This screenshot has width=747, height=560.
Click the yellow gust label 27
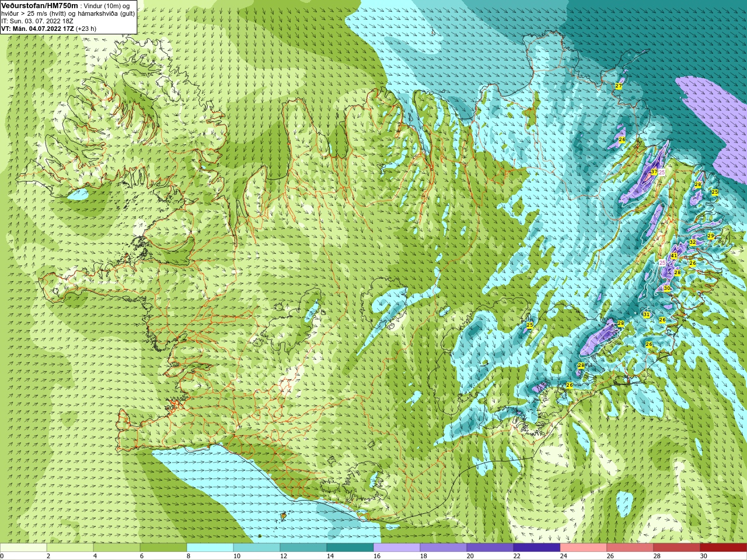click(619, 86)
